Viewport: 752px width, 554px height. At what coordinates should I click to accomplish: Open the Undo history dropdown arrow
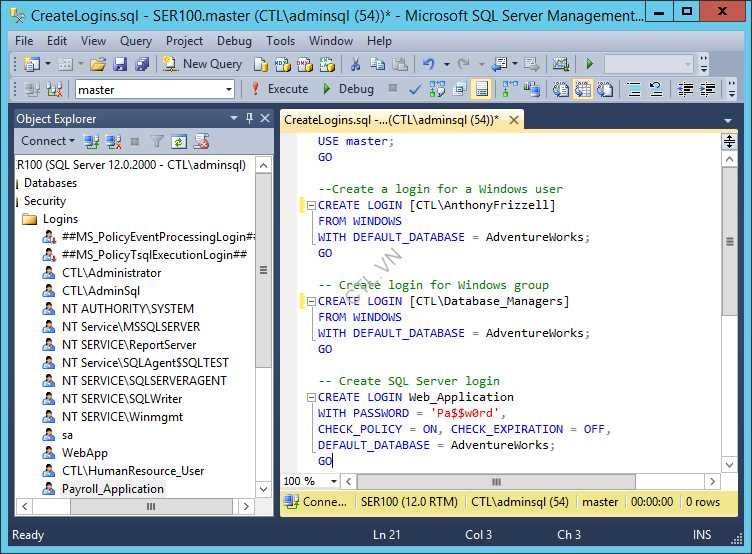(x=446, y=64)
